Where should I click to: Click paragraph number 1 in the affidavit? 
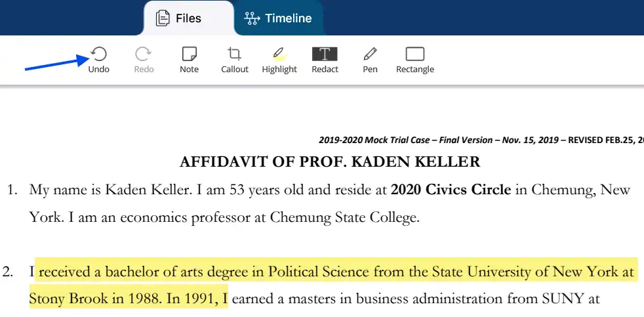tap(12, 190)
